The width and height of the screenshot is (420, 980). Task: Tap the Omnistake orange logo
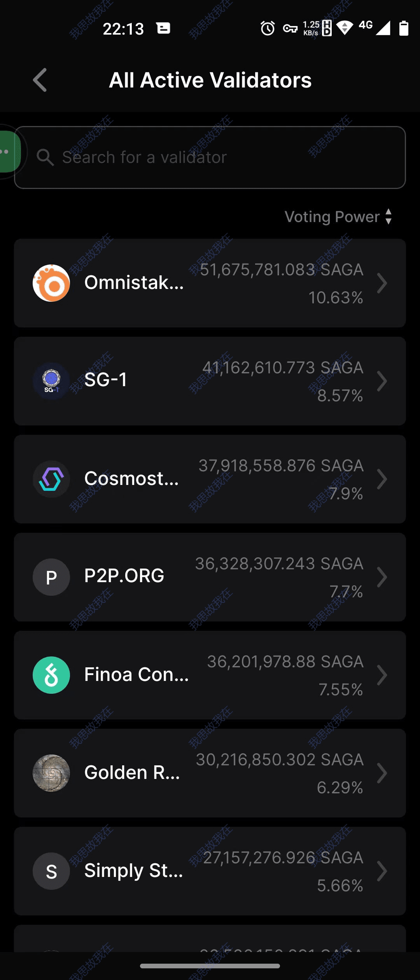[x=51, y=283]
